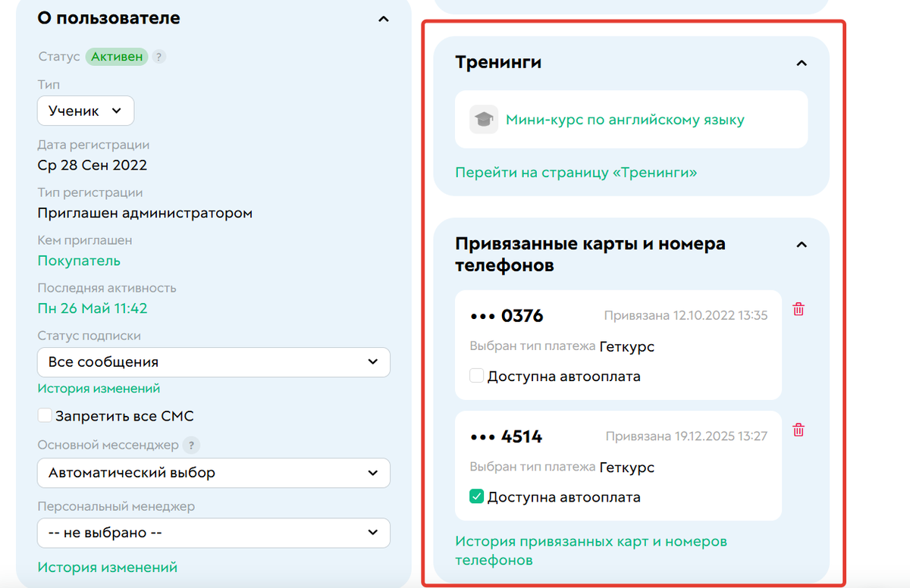Screen dimensions: 910x588
Task: Enable Запретить все СМС checkbox
Action: point(45,415)
